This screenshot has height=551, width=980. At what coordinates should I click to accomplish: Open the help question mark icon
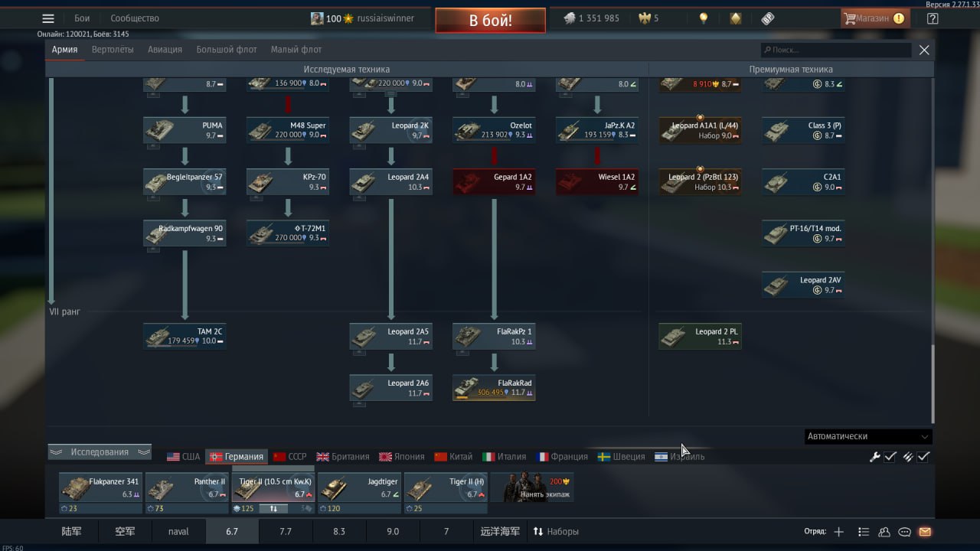tap(932, 18)
